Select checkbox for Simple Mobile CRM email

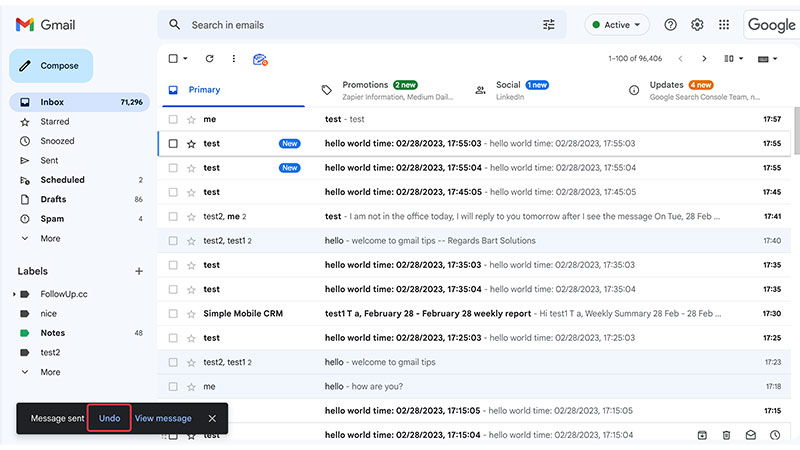click(173, 314)
